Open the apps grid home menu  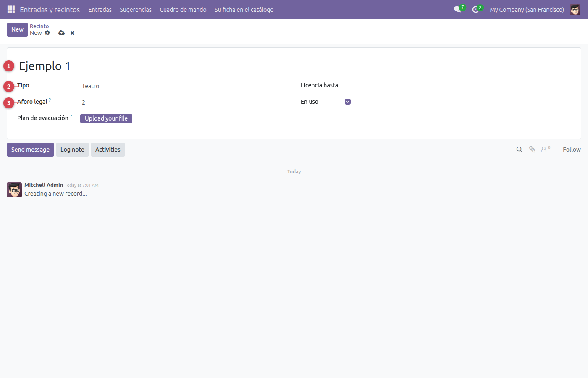(11, 9)
